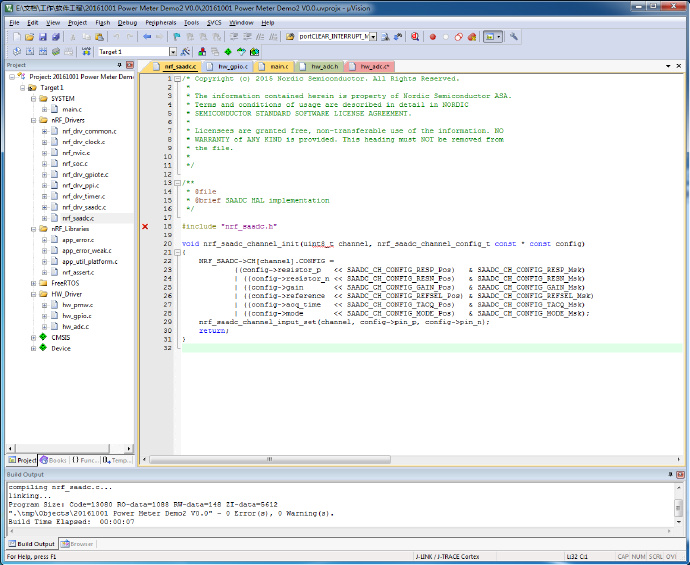The image size is (690, 565).
Task: Open Select Software Packs icon
Action: pyautogui.click(x=241, y=52)
